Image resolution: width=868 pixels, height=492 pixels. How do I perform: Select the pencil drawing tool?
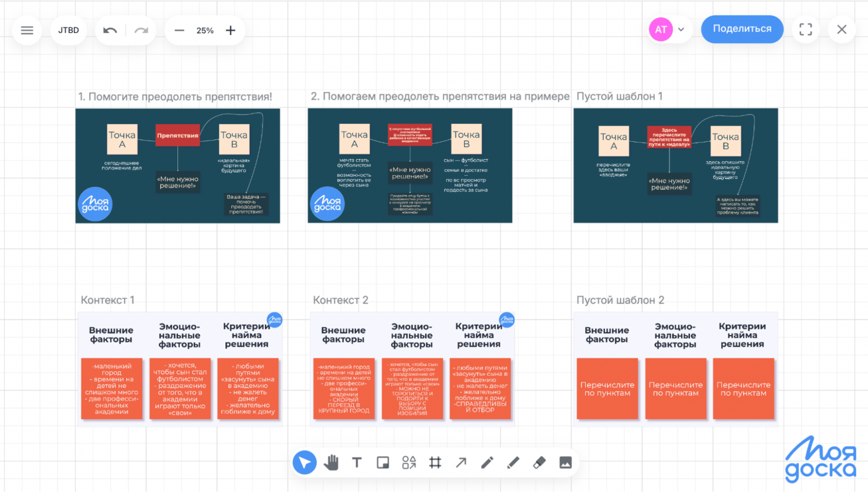click(x=487, y=463)
